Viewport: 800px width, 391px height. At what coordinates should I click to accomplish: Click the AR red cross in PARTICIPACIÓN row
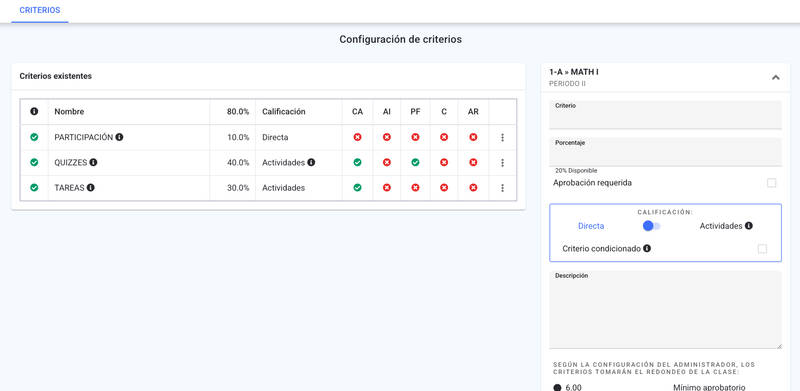coord(473,137)
